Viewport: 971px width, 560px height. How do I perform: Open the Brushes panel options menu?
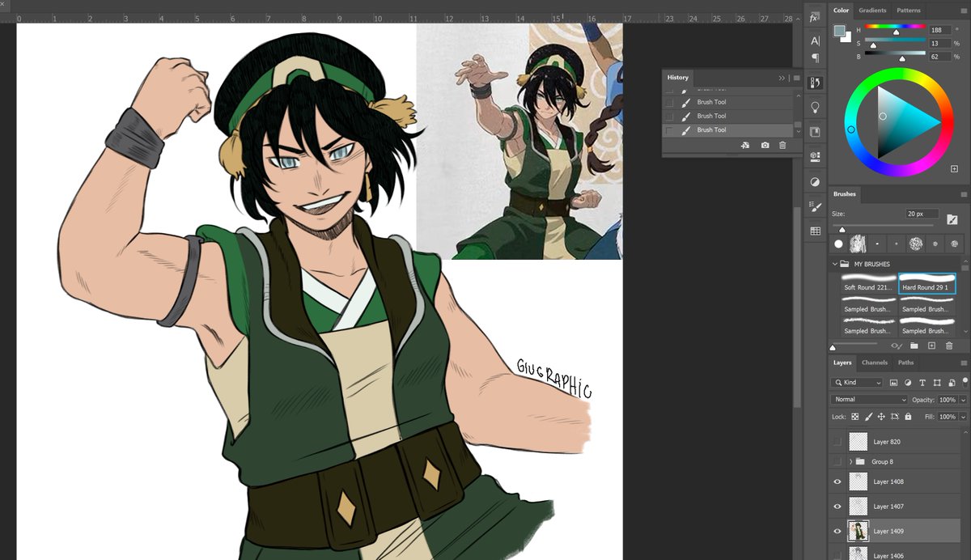click(963, 194)
